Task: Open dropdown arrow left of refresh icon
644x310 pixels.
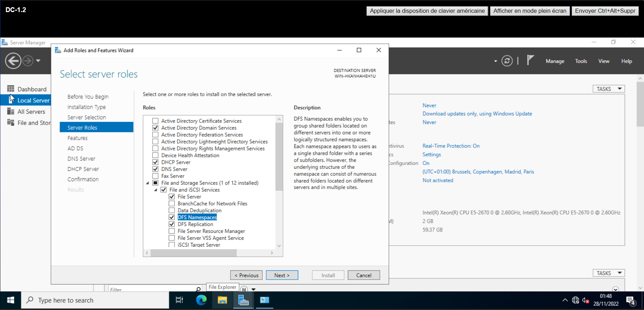Action: 496,61
